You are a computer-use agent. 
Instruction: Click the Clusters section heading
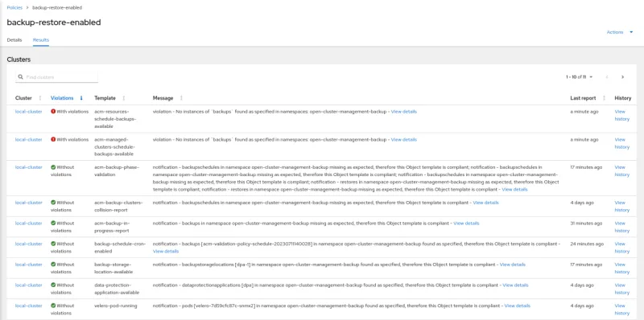19,59
